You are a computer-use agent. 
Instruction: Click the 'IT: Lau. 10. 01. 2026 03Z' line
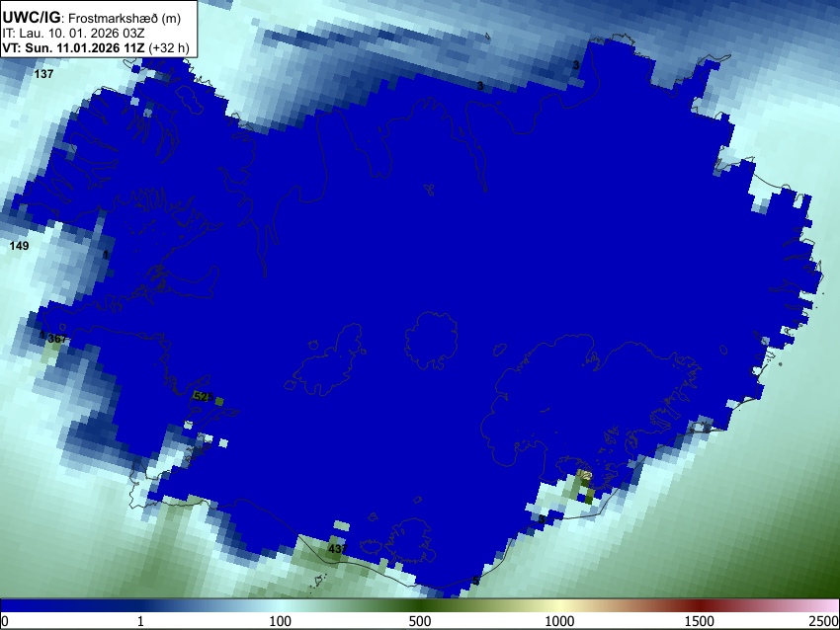pos(73,34)
